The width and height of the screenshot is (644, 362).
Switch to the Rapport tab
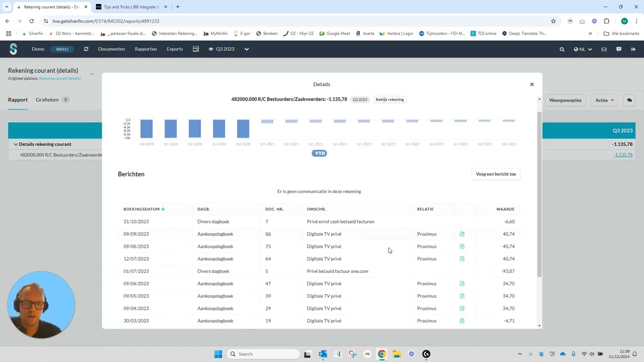(x=18, y=100)
